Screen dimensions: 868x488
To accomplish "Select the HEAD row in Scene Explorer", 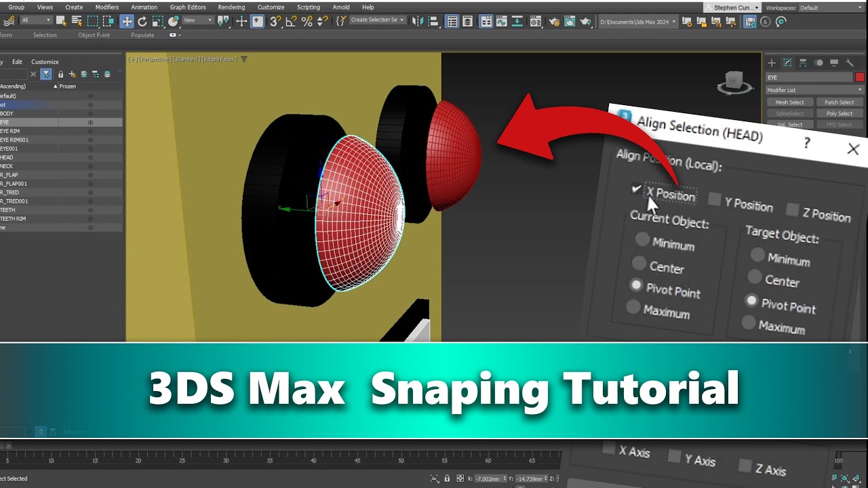I will 61,157.
